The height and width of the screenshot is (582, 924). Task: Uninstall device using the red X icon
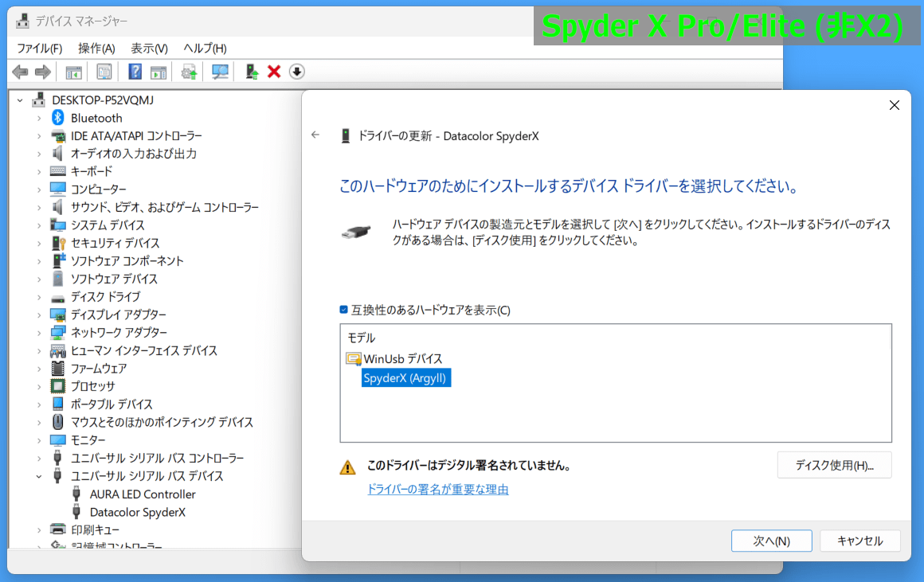pos(274,72)
